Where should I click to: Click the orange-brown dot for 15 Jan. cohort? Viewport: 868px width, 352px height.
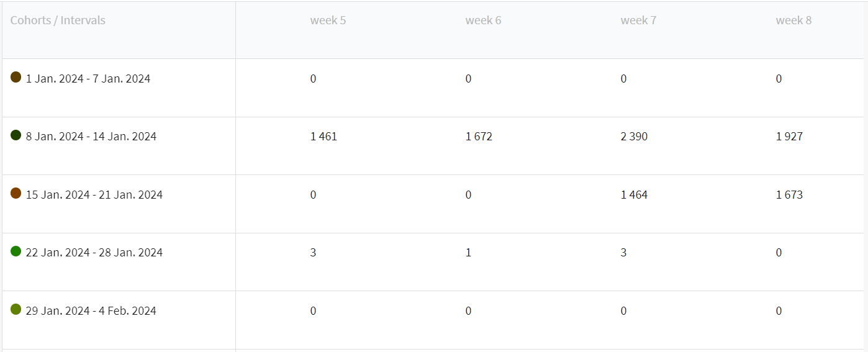pos(16,193)
